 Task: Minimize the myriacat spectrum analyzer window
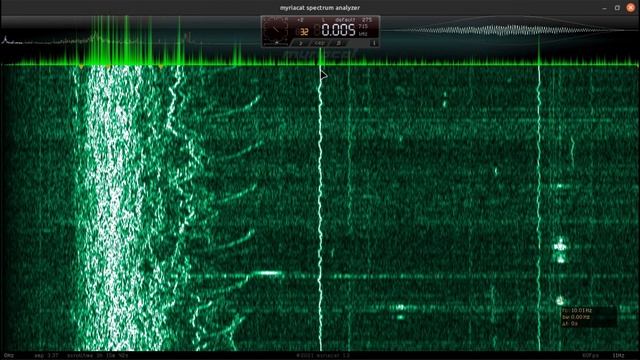click(604, 8)
